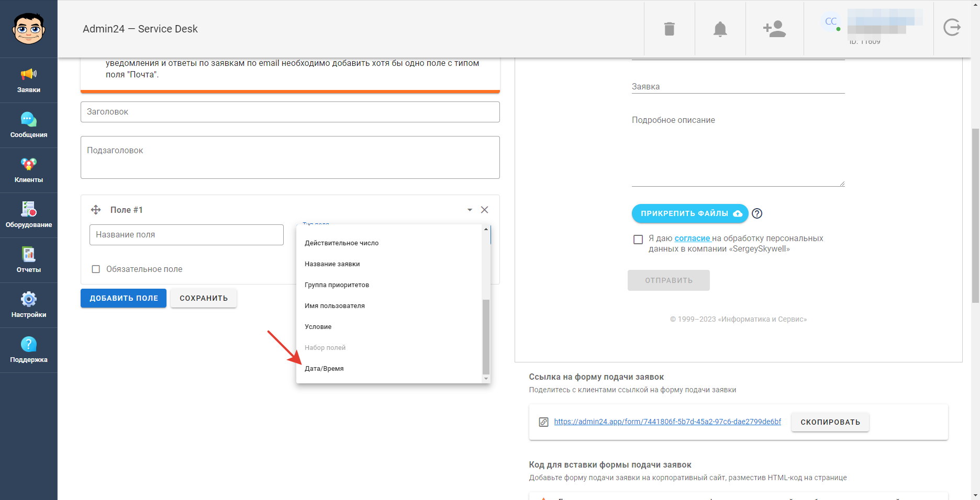Image resolution: width=980 pixels, height=500 pixels.
Task: Toggle the Обязательное поле checkbox
Action: 96,269
